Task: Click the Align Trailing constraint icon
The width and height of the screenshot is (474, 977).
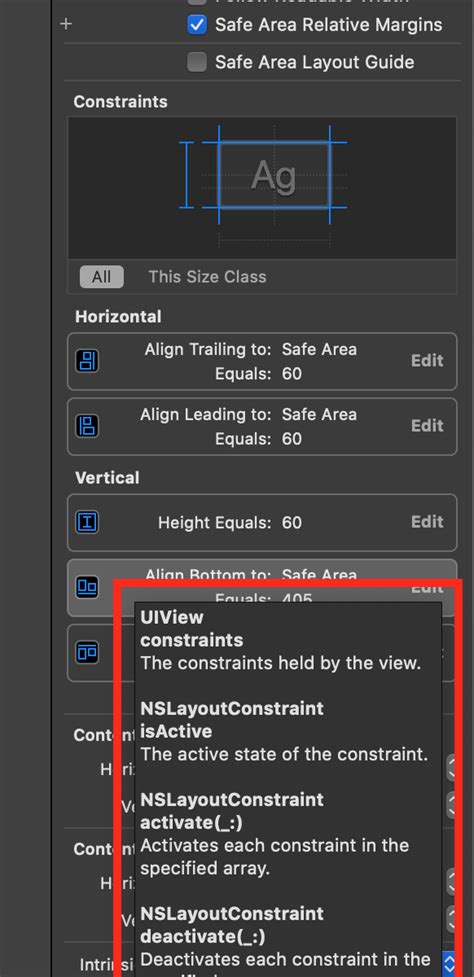Action: [87, 361]
